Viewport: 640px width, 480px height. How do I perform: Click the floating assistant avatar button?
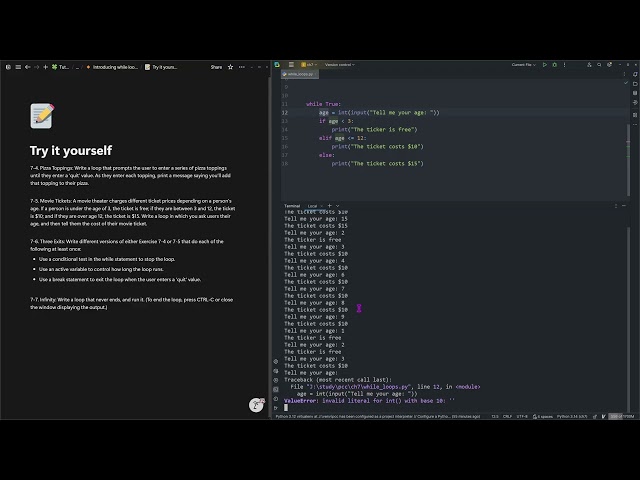coord(256,405)
